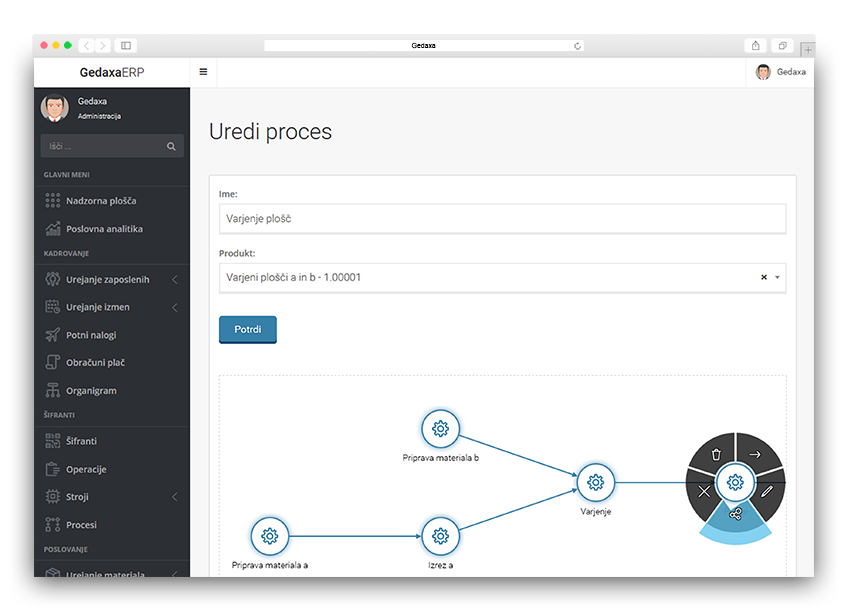The height and width of the screenshot is (610, 850).
Task: Select the Varjenje process node gear
Action: 595,483
